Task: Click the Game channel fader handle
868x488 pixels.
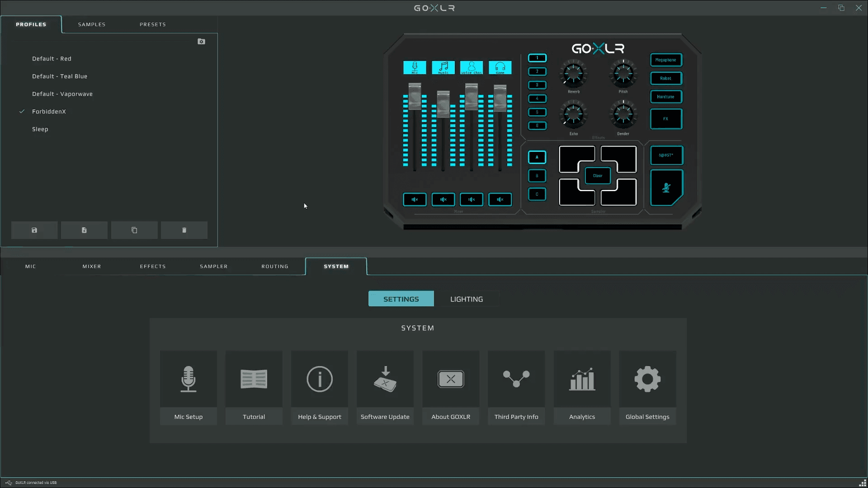Action: click(500, 98)
